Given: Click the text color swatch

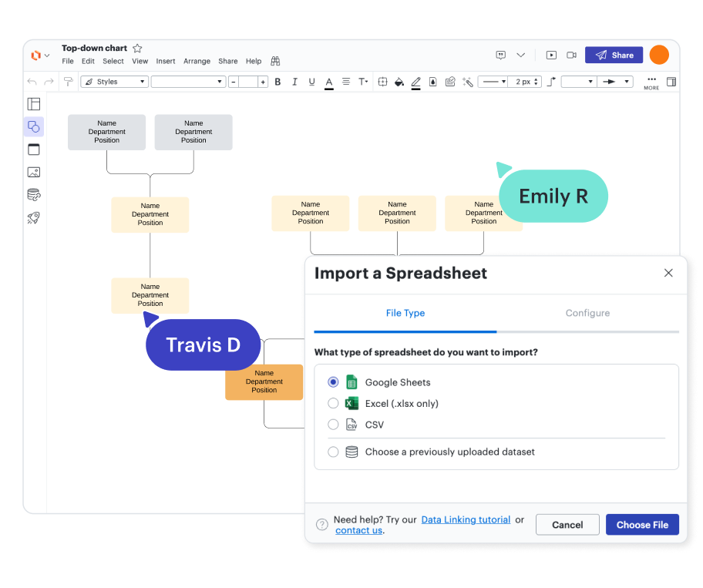Looking at the screenshot, I should [329, 82].
